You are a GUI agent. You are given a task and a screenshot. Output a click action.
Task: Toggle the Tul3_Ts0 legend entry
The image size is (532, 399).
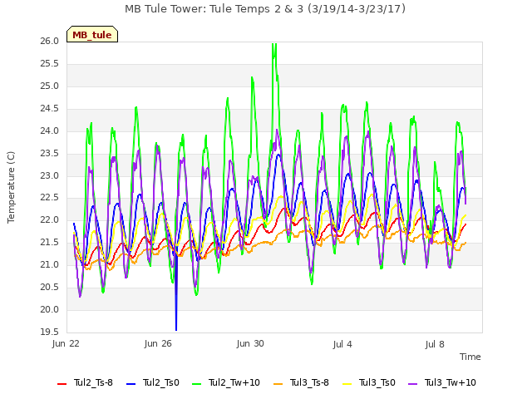tap(369, 382)
